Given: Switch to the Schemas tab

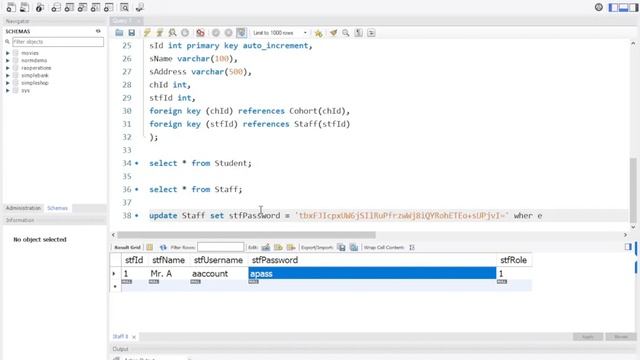Looking at the screenshot, I should (x=57, y=208).
